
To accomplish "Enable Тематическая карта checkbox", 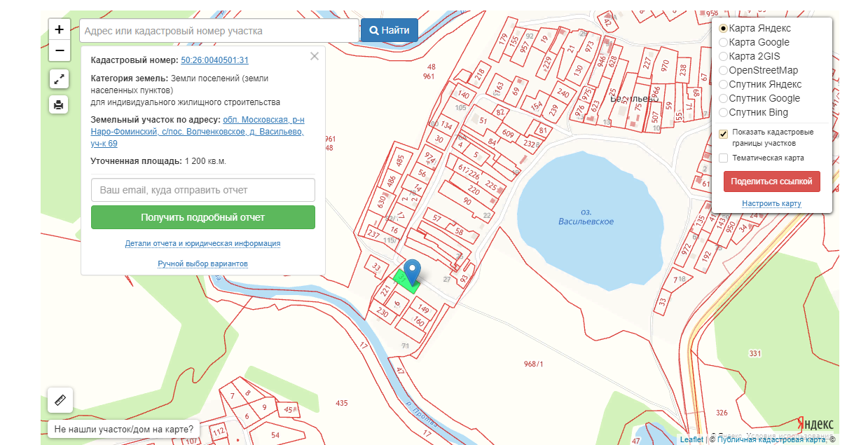I will coord(724,158).
